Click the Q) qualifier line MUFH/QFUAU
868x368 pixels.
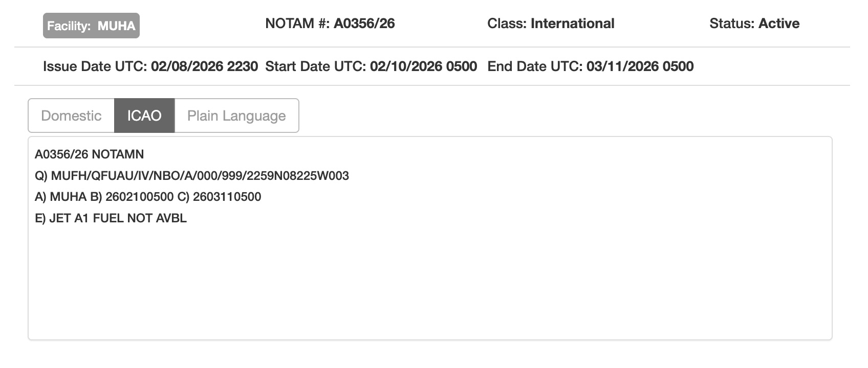coord(192,176)
